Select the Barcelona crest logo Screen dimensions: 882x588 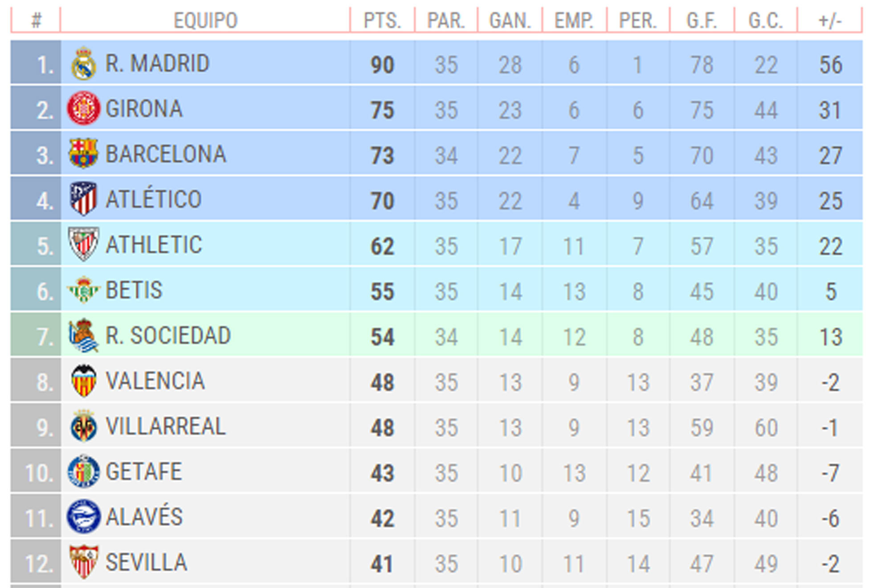83,153
